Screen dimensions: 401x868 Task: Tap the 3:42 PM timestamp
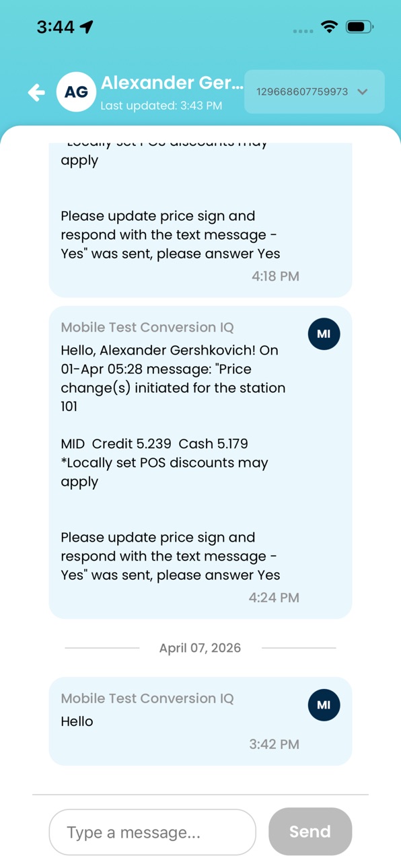click(x=274, y=744)
